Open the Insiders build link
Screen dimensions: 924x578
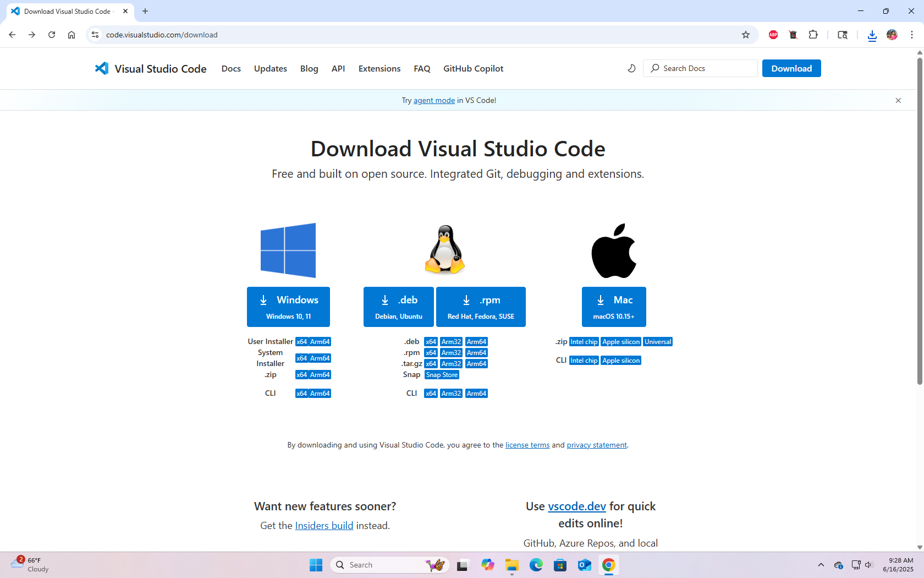pyautogui.click(x=324, y=525)
